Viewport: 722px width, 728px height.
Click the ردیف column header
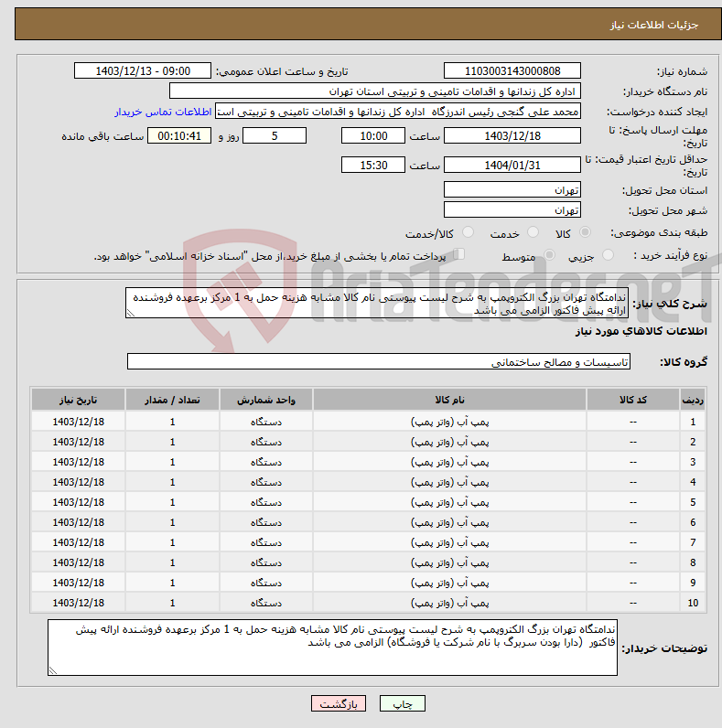click(x=693, y=400)
